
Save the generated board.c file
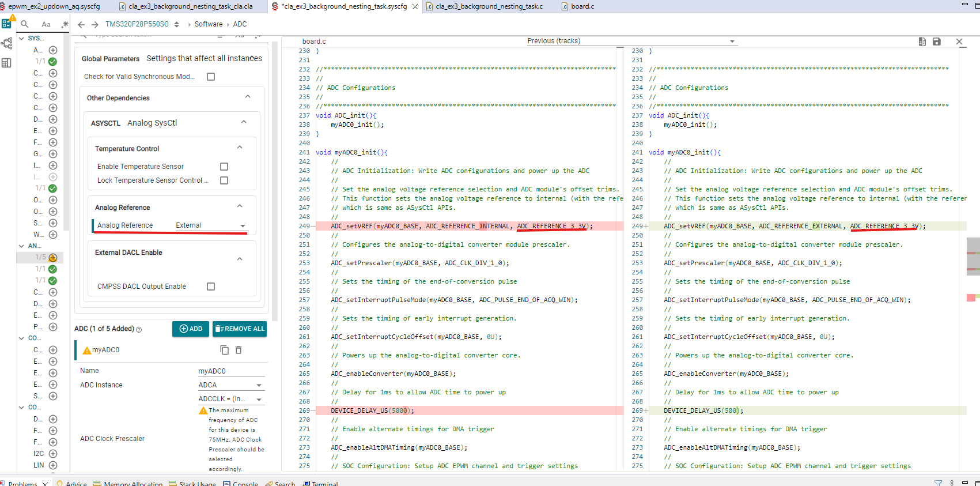click(x=937, y=42)
